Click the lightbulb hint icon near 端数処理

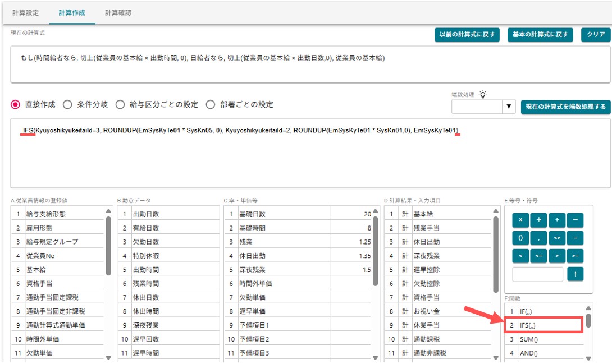pyautogui.click(x=483, y=94)
